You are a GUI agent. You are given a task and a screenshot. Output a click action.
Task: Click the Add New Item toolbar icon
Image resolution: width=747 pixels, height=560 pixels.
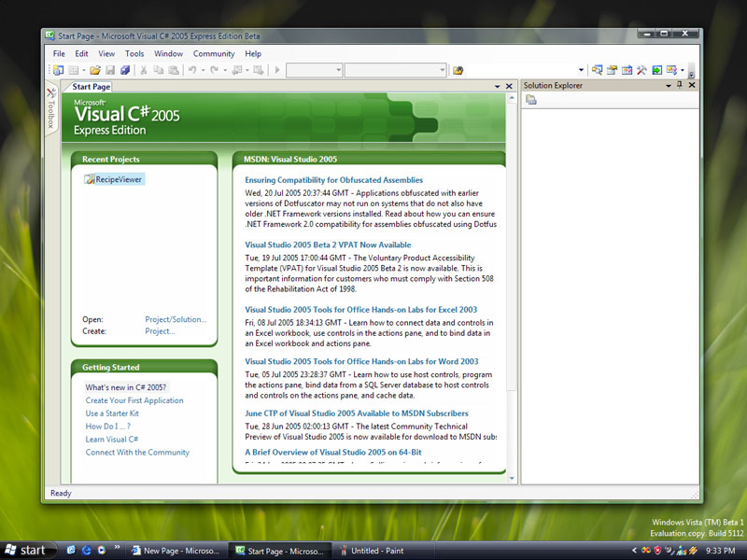74,71
